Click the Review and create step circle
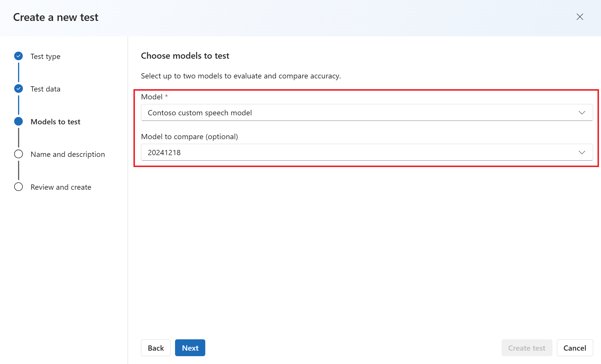601x364 pixels. [x=19, y=187]
